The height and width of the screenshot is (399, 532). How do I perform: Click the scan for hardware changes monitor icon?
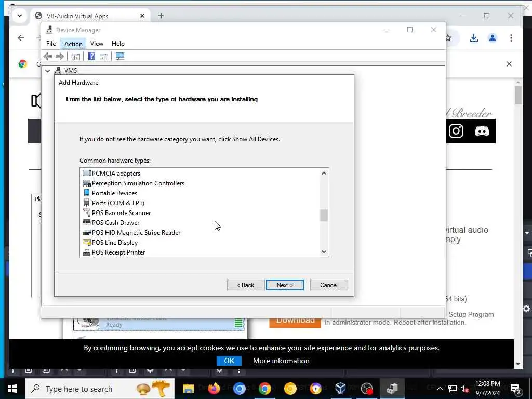tap(120, 56)
